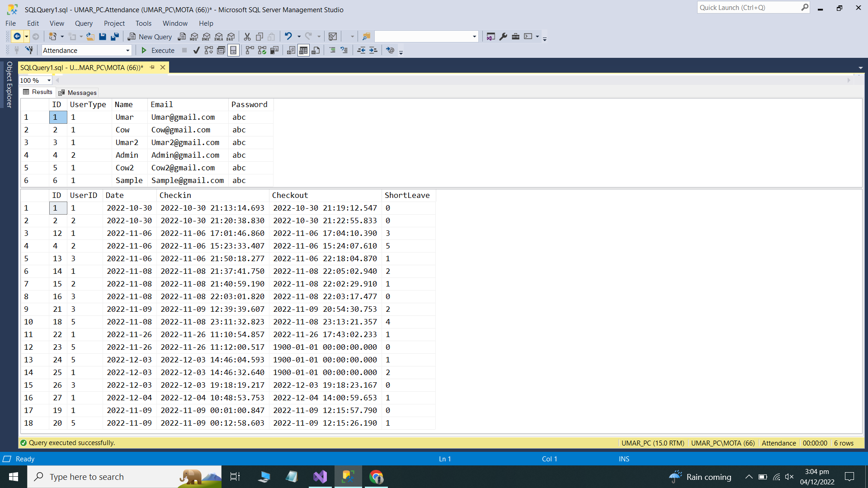Toggle comment out selected lines
Screen dimensions: 868x488
point(332,50)
